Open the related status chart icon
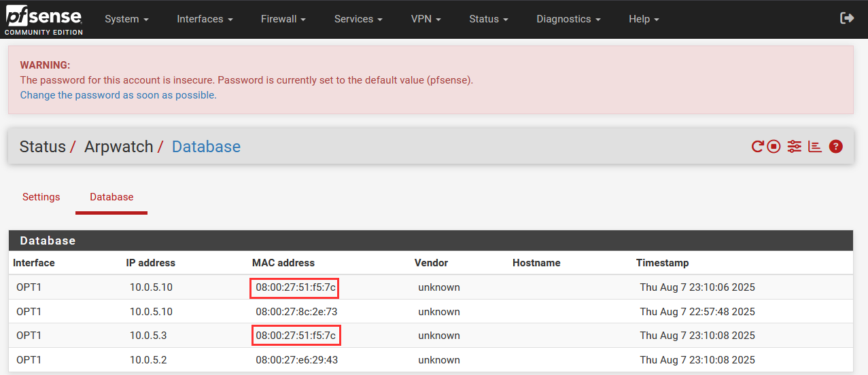This screenshot has height=375, width=868. (x=815, y=147)
